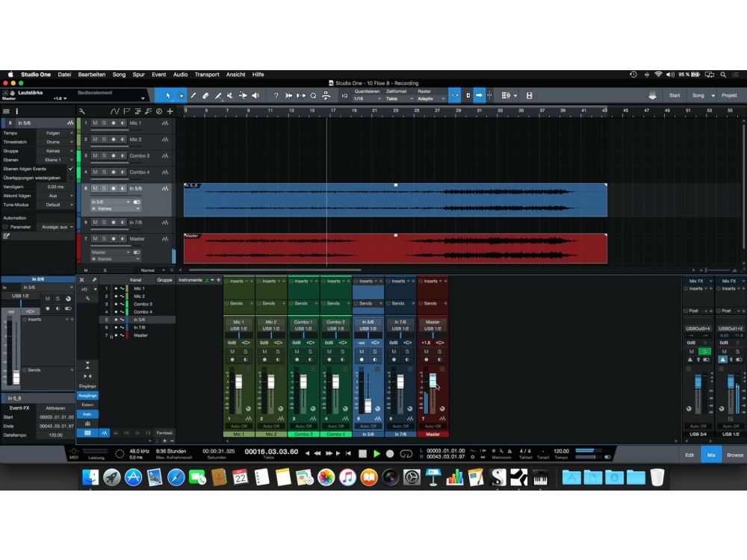Image resolution: width=747 pixels, height=560 pixels.
Task: Select the Listen speaker tool
Action: pyautogui.click(x=255, y=96)
